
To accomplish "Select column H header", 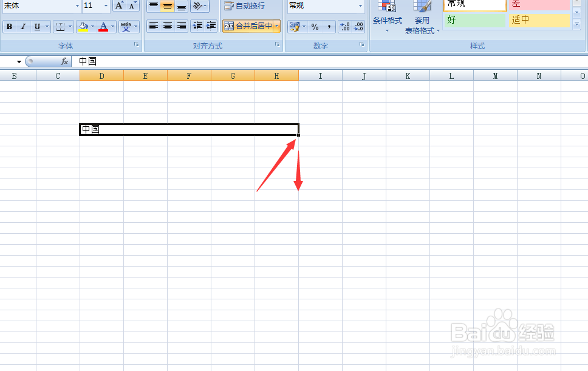I will (277, 76).
